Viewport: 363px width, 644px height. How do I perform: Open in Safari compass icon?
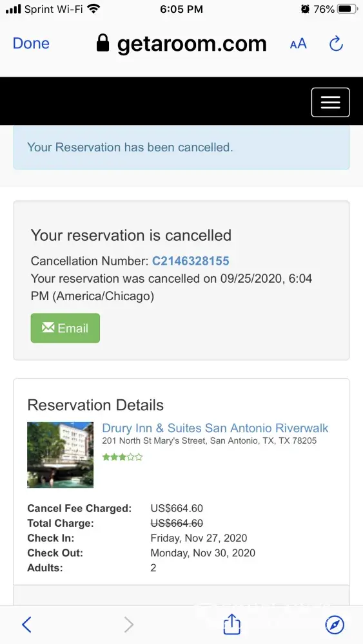tap(335, 625)
